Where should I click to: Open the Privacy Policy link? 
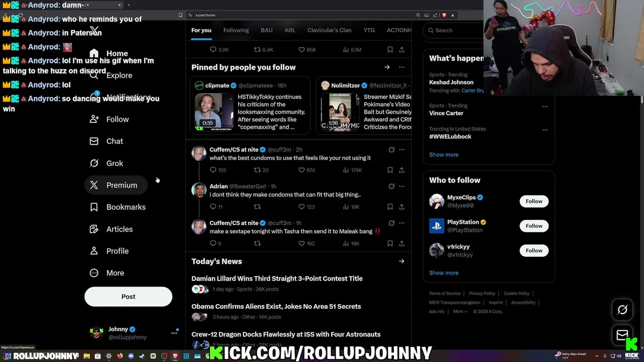coord(482,294)
